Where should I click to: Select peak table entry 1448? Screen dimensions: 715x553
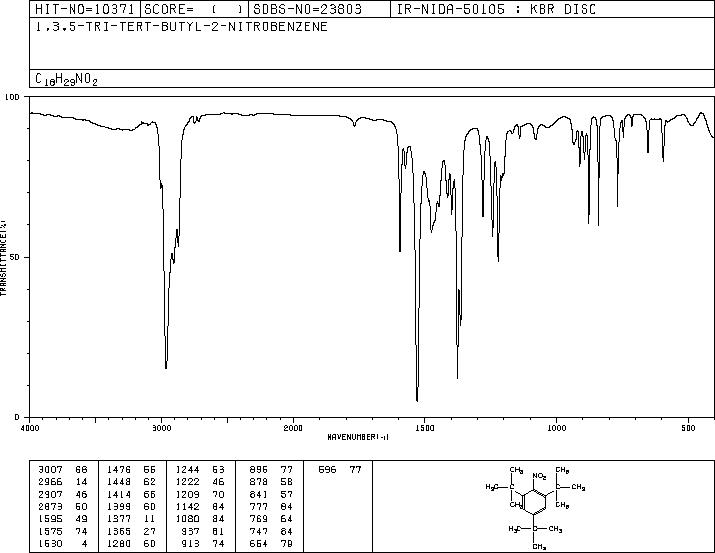click(x=119, y=481)
